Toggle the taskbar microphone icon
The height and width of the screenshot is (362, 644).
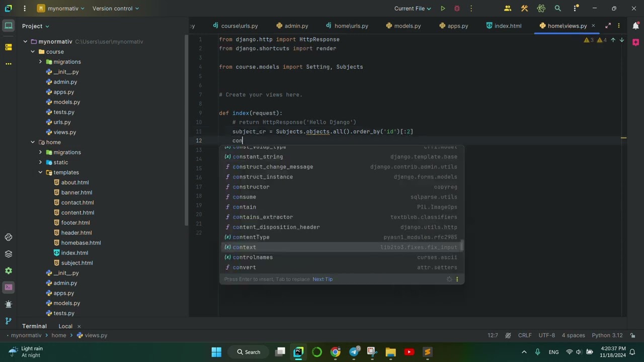pos(538,352)
